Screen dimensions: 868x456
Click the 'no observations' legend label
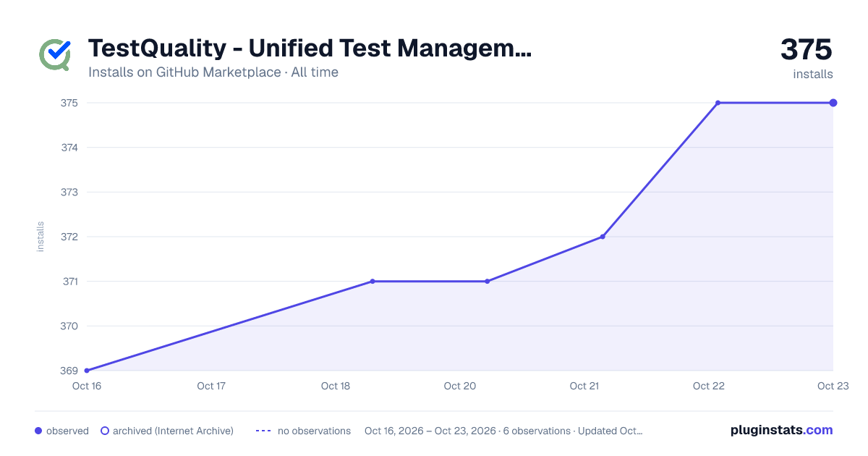coord(314,431)
